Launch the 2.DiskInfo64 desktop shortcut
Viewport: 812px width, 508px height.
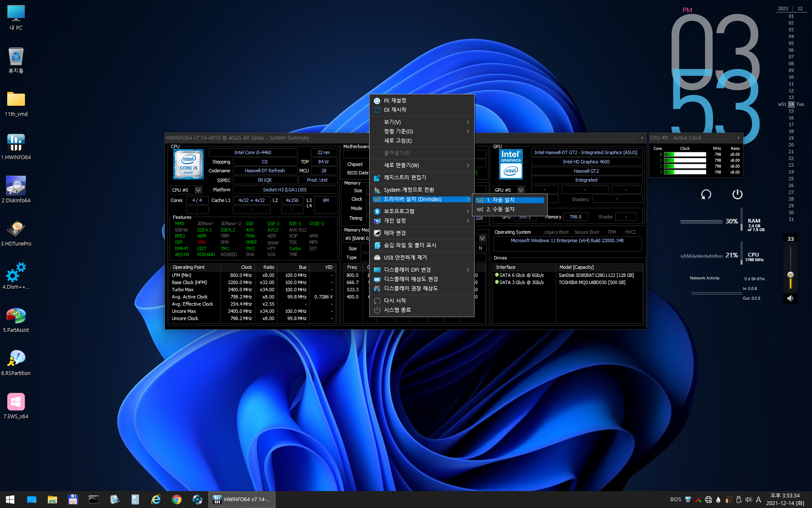[16, 190]
